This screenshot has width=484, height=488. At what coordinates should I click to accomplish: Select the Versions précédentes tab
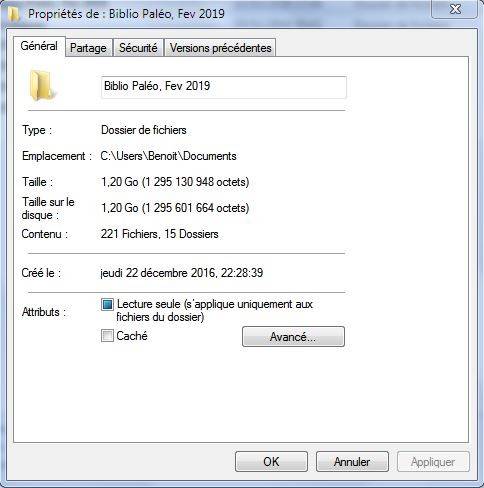tap(220, 48)
